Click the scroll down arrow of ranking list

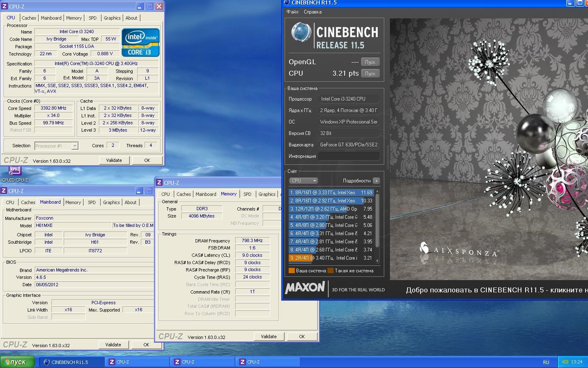(x=377, y=261)
